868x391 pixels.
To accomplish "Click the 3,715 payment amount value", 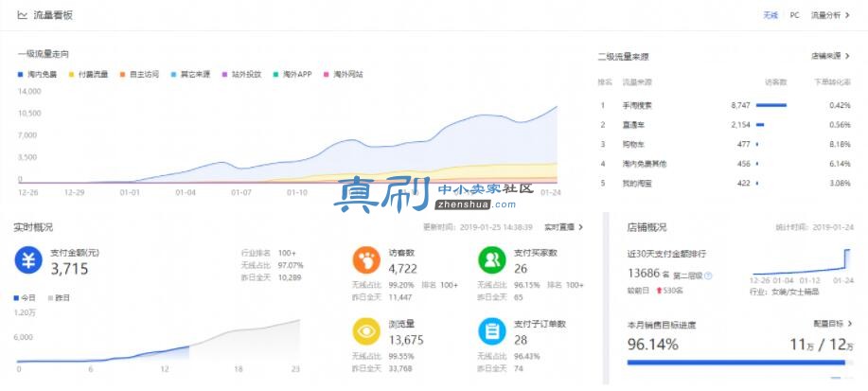I will coord(69,270).
